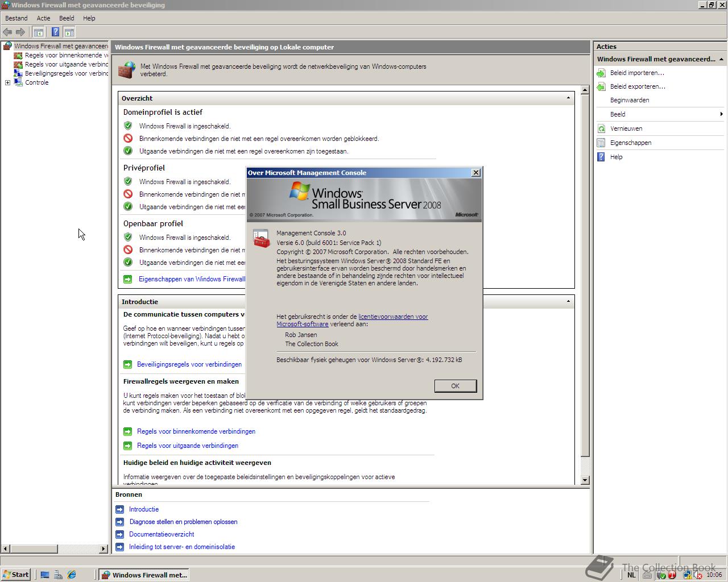This screenshot has width=728, height=582.
Task: Select Beveiligingsregels voor verbindingen tree node
Action: [66, 73]
